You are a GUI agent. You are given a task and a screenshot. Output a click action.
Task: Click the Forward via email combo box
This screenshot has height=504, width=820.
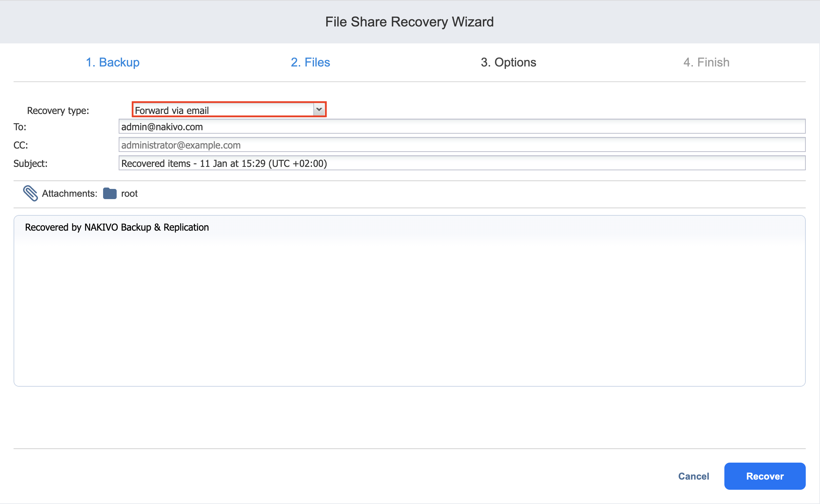point(224,110)
